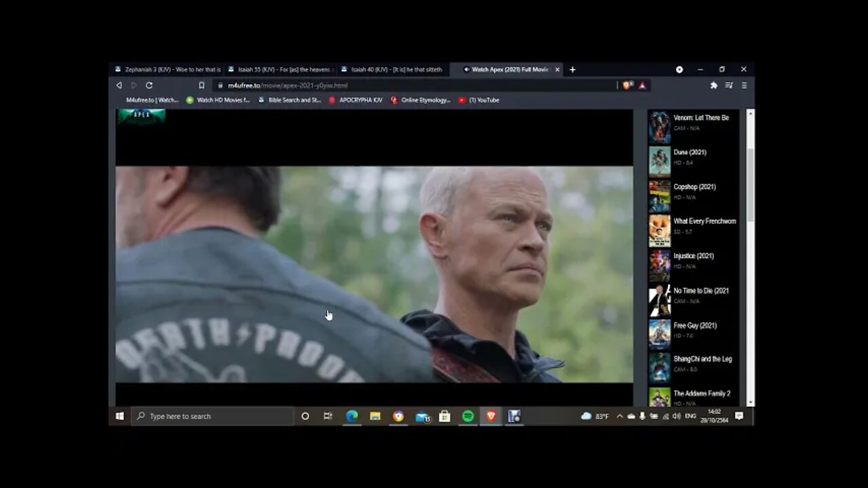Bookmark this page with the bookmark icon
The image size is (868, 488).
click(x=201, y=85)
